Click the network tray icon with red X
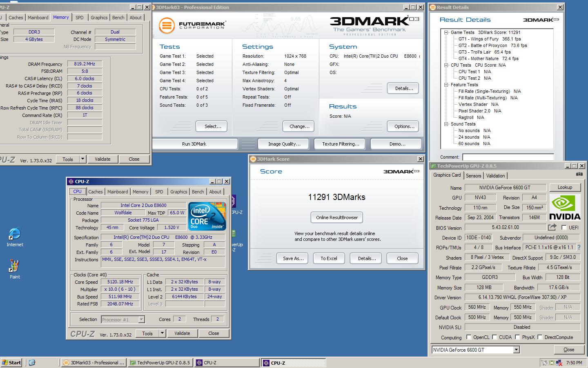The width and height of the screenshot is (588, 368). click(x=559, y=363)
